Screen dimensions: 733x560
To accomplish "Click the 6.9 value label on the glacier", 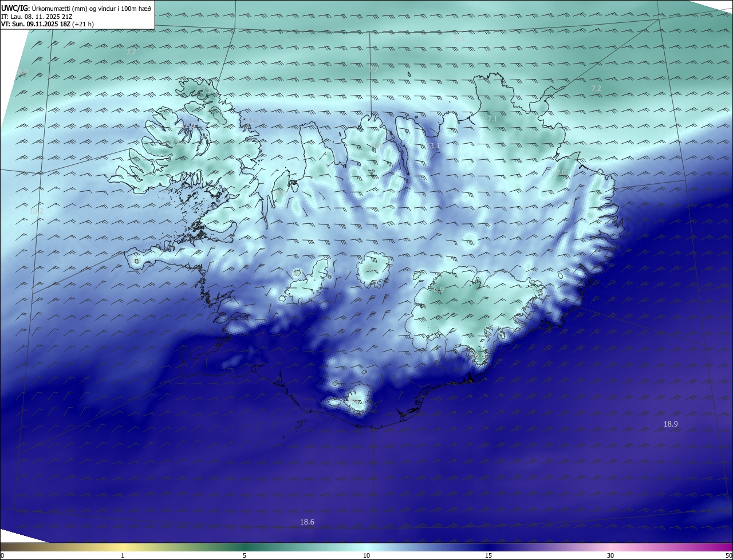I will 439,290.
